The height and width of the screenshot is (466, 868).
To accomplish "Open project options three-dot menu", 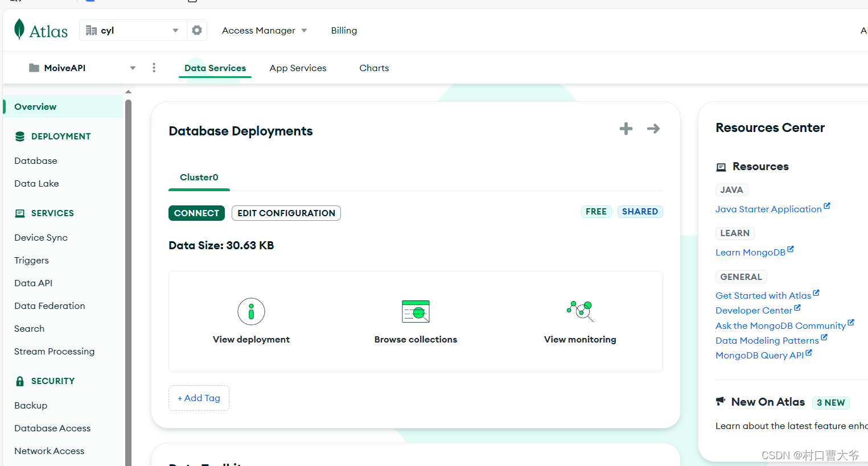I will coord(154,68).
